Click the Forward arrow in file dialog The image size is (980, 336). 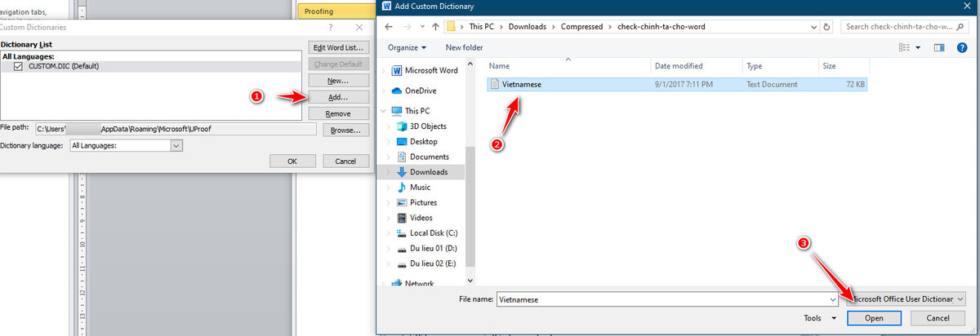click(x=408, y=27)
